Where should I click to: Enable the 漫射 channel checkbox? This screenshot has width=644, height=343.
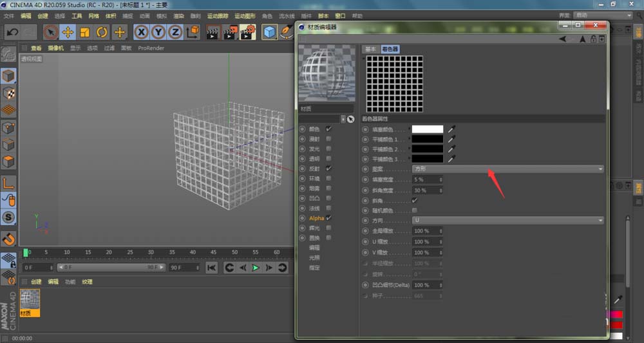click(x=328, y=139)
